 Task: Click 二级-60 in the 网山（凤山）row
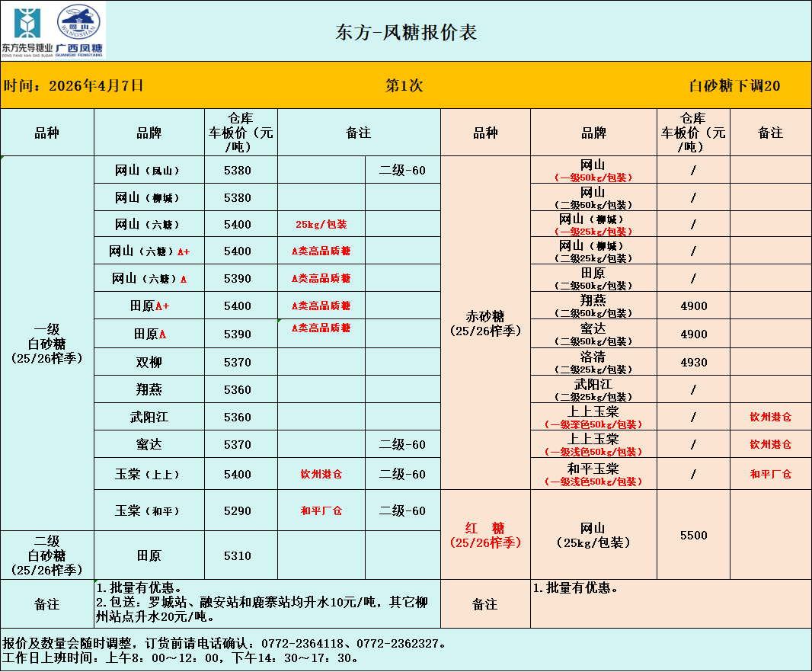402,170
